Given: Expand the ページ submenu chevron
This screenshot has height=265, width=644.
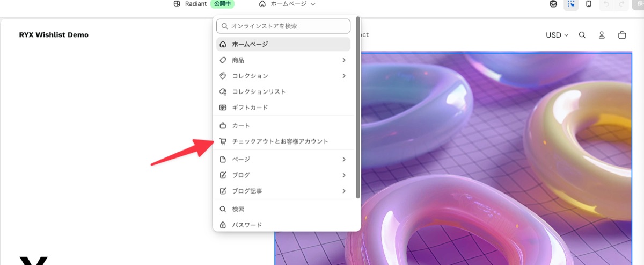Looking at the screenshot, I should pos(344,159).
